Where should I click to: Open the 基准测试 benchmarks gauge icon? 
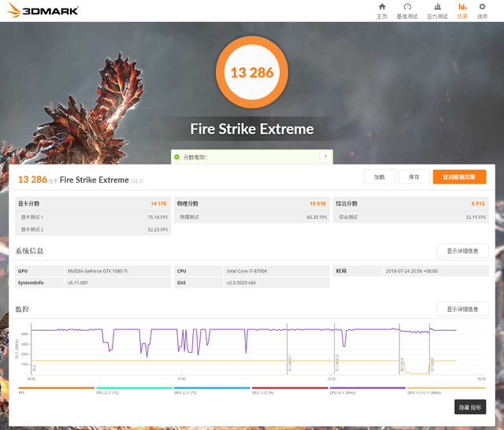coord(407,11)
